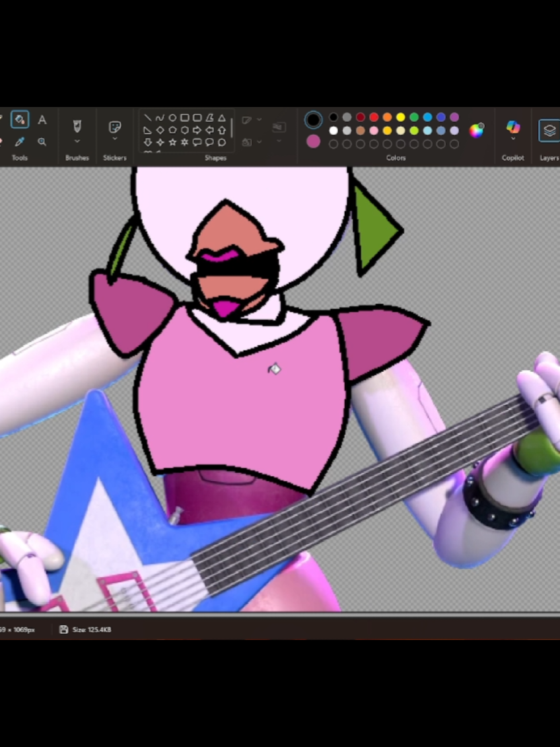Click the 'Size: 125.4KB' status text
The width and height of the screenshot is (560, 747).
point(92,630)
